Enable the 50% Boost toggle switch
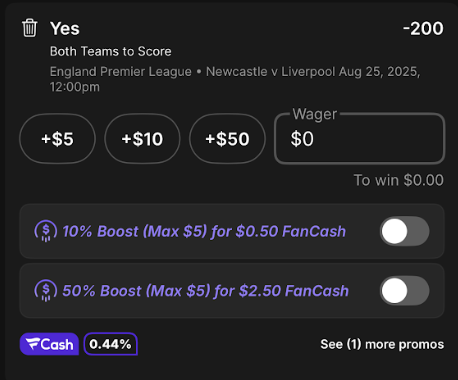 click(404, 291)
